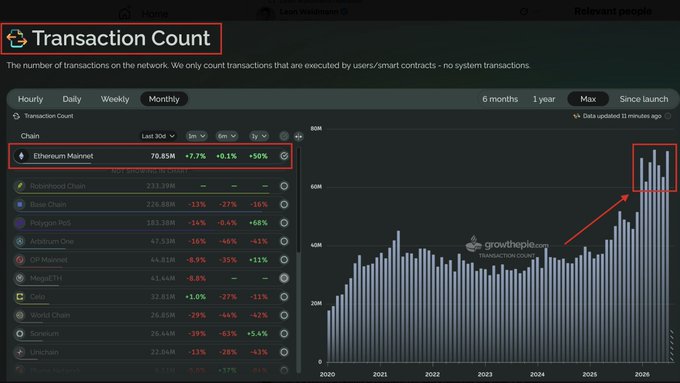Click the Robinhood Chain 233.39M value
The image size is (680, 383).
coord(161,186)
